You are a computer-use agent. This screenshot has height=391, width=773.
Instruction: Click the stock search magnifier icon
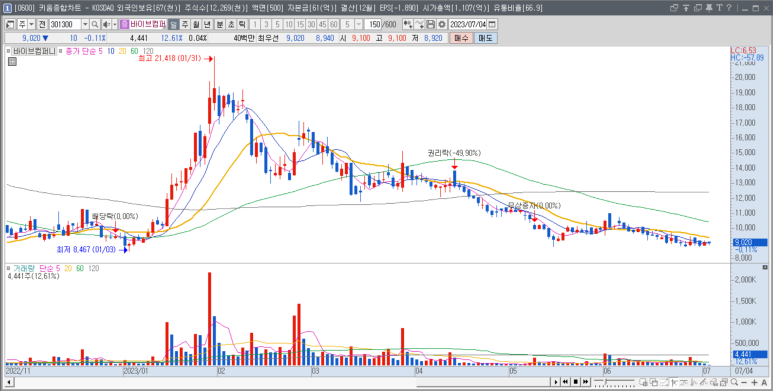(x=95, y=25)
